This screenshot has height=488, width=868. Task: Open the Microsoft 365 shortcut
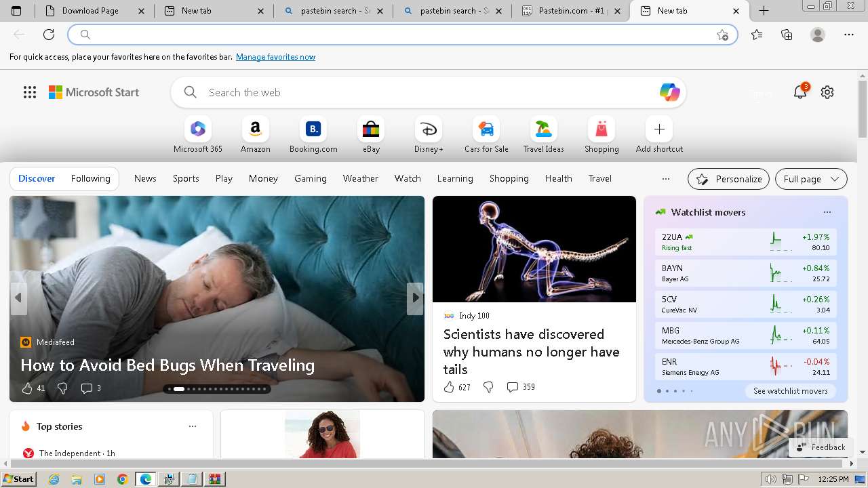click(197, 135)
